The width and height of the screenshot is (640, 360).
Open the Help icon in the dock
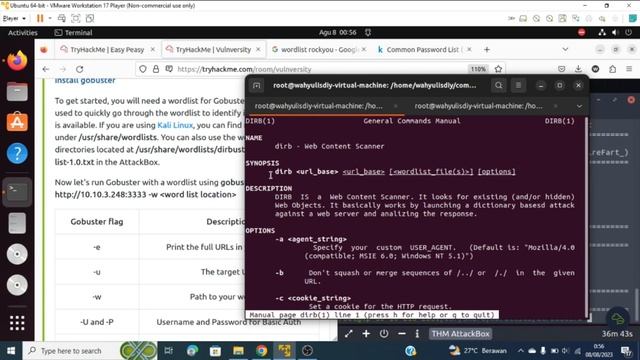tap(17, 153)
